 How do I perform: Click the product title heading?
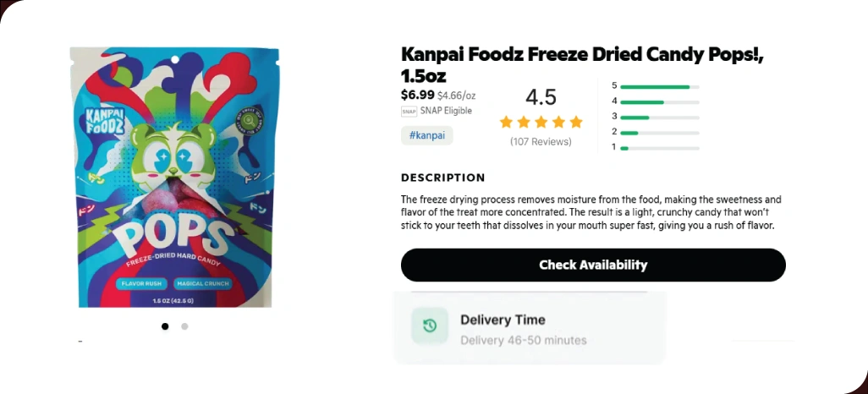pyautogui.click(x=582, y=65)
